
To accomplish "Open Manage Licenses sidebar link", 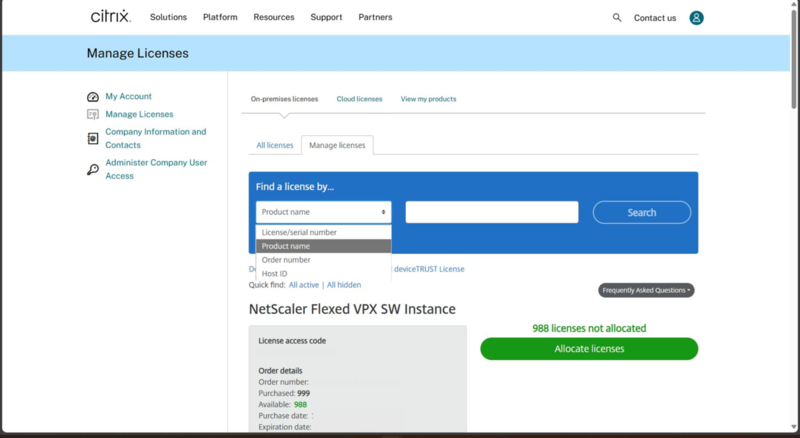I will [x=139, y=114].
